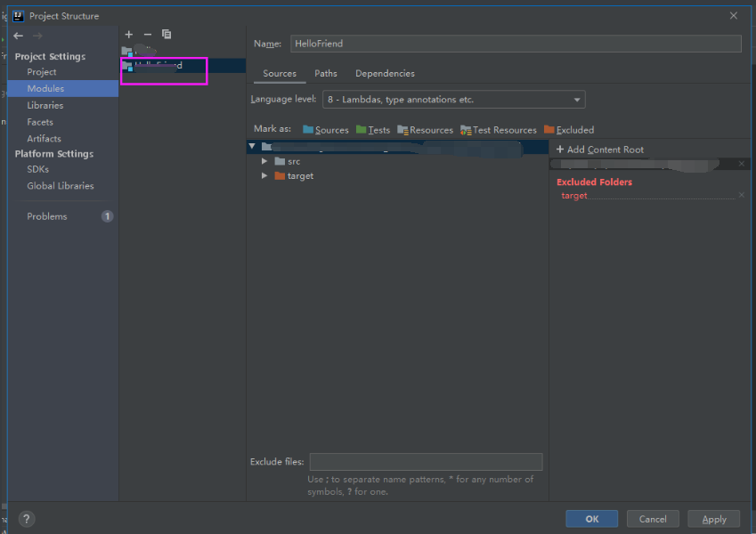Click the module Name input field

click(516, 44)
